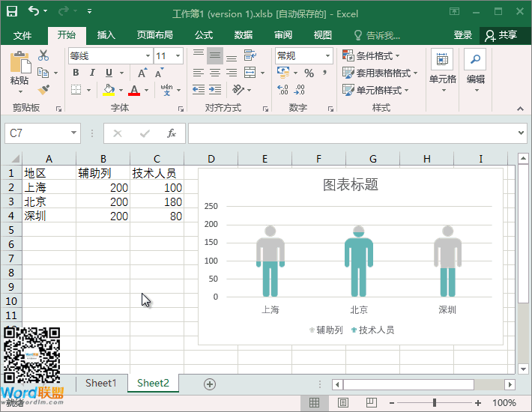The image size is (532, 412).
Task: Switch to the 插入 Insert tab
Action: click(106, 35)
